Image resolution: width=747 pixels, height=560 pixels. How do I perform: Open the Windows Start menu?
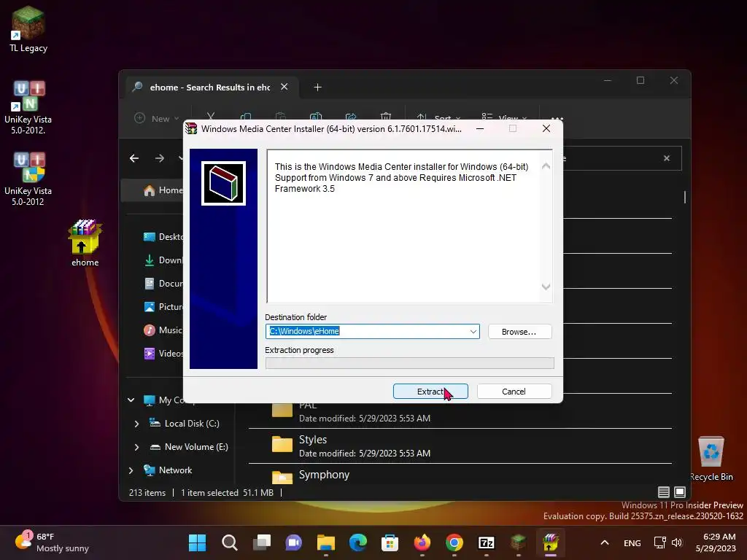tap(197, 542)
